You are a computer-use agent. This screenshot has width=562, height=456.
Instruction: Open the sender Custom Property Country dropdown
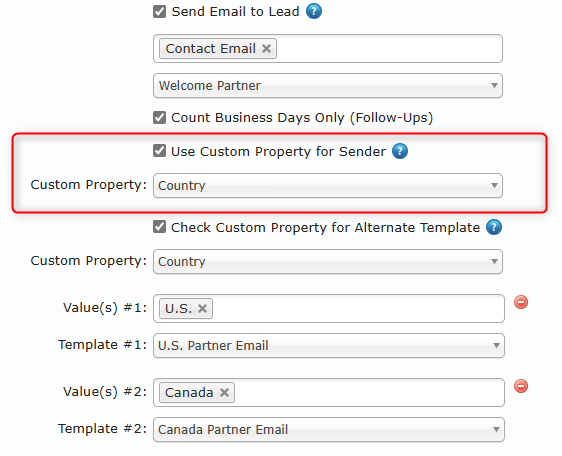[328, 185]
